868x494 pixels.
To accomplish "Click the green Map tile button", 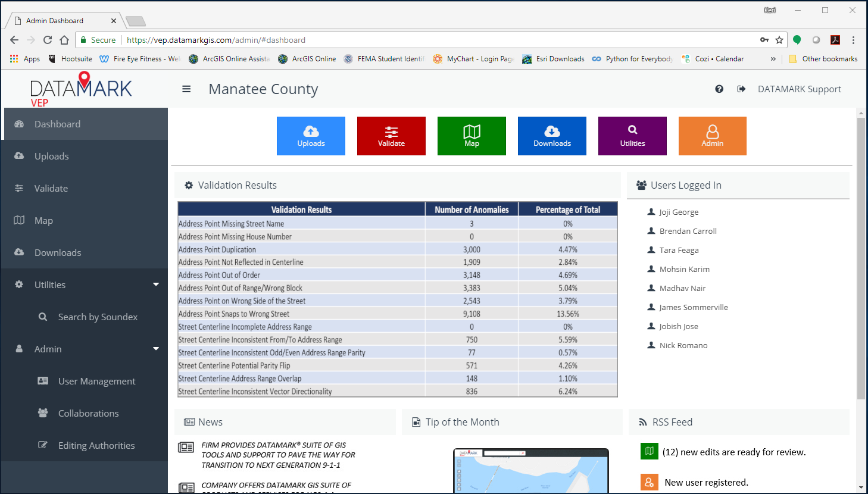I will pos(472,136).
